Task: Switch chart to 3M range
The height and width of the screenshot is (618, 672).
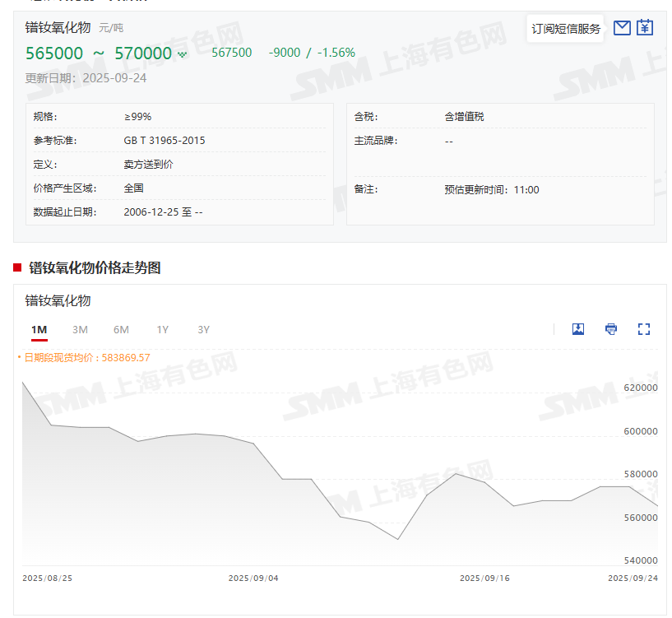Action: coord(80,330)
